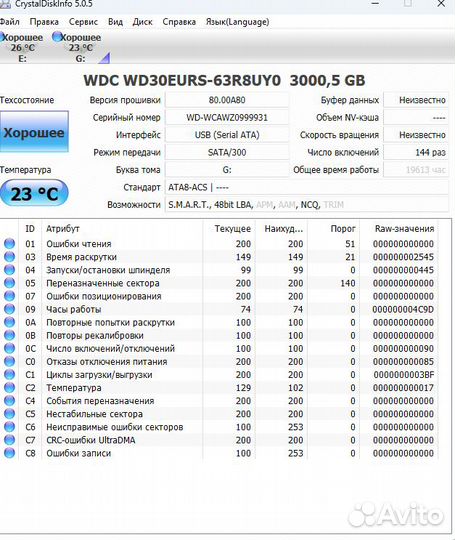Click the 23 °C temperature indicator
This screenshot has width=455, height=540.
pyautogui.click(x=34, y=193)
